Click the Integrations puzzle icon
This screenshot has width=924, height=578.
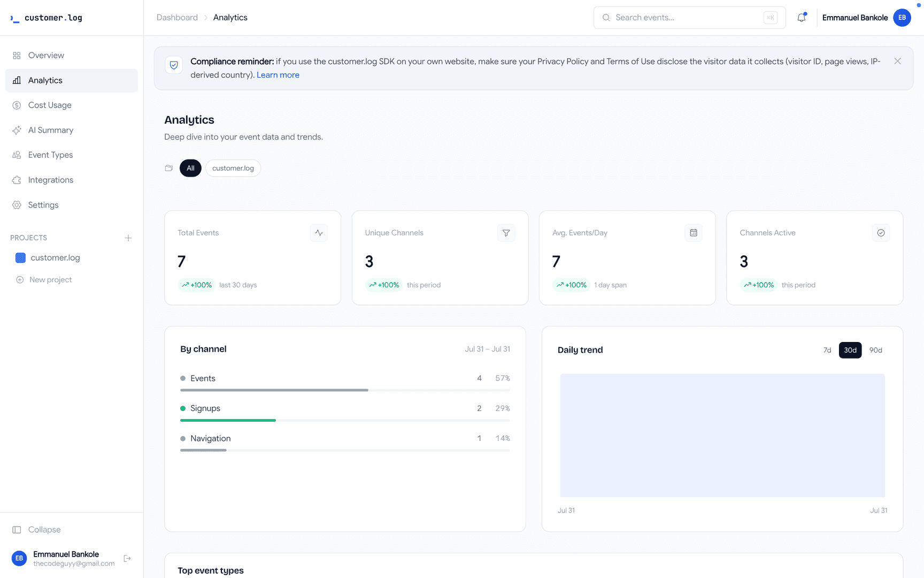[x=17, y=180]
